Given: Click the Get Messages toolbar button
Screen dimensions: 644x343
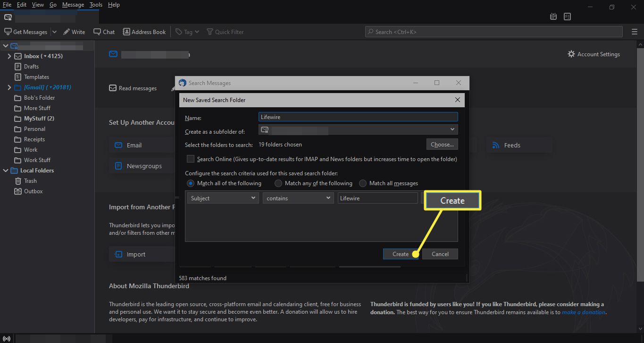Looking at the screenshot, I should (x=25, y=32).
